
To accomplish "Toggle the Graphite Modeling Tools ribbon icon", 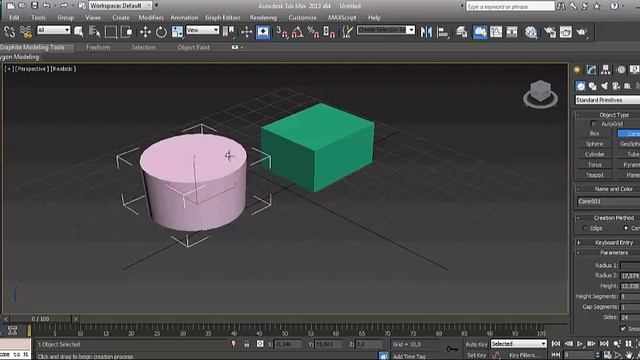I will 480,32.
